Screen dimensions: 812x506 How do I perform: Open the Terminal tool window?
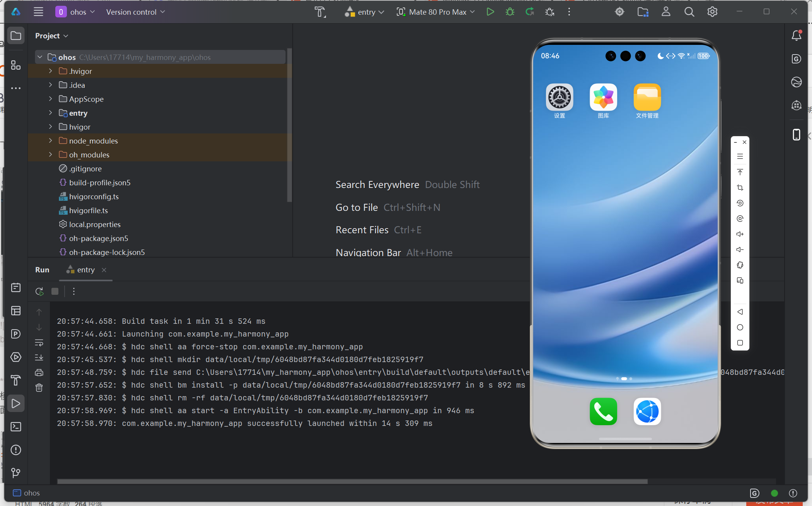16,427
